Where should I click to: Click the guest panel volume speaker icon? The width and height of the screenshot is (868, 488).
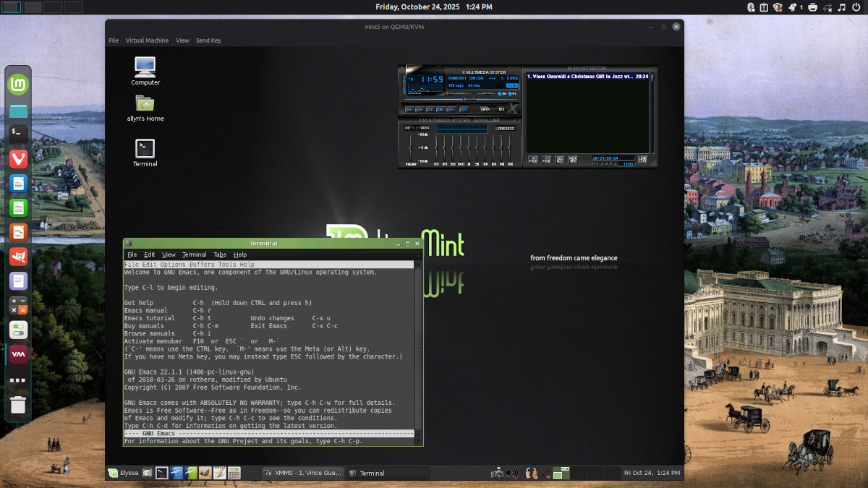pyautogui.click(x=512, y=473)
